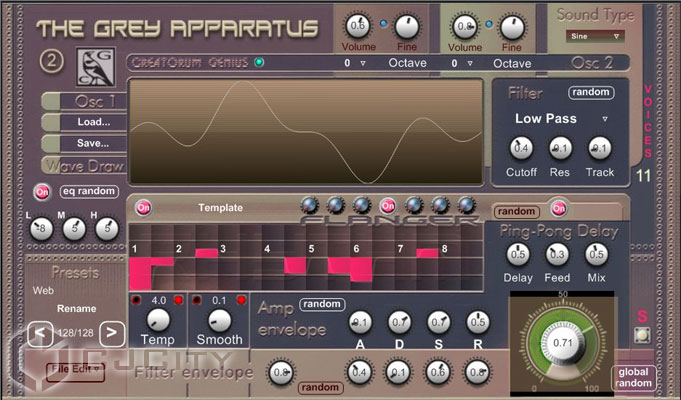
Task: Click the green Creatorum Genius LED
Action: click(259, 63)
